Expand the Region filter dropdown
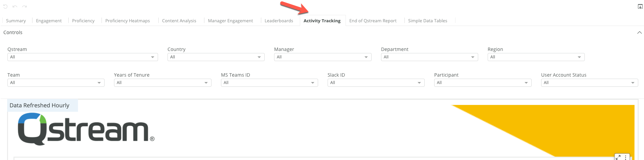The width and height of the screenshot is (644, 160). click(x=536, y=57)
